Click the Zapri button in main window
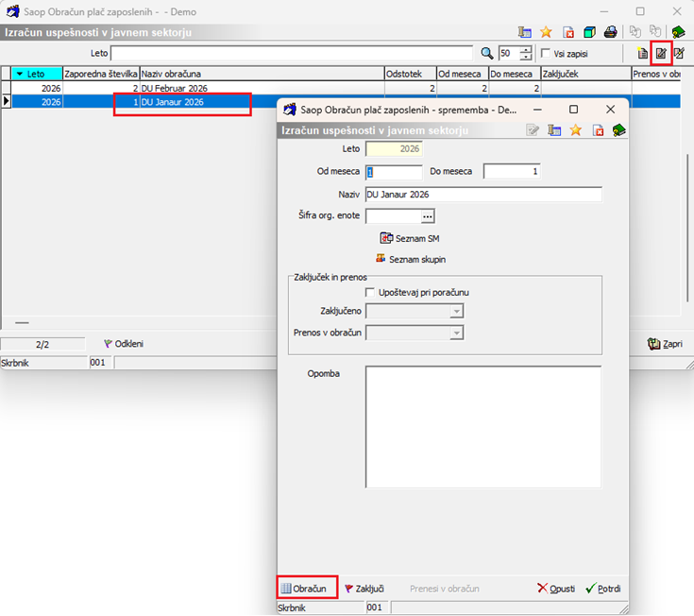694x616 pixels. [x=665, y=344]
